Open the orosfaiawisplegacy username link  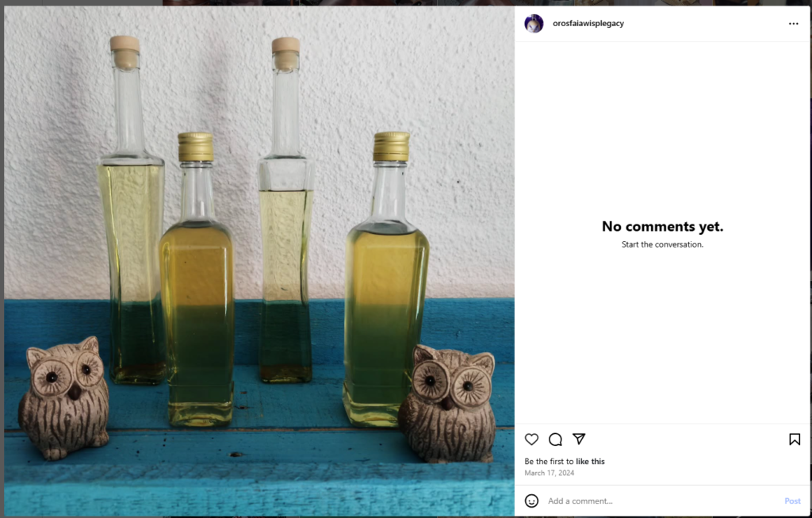click(x=588, y=24)
